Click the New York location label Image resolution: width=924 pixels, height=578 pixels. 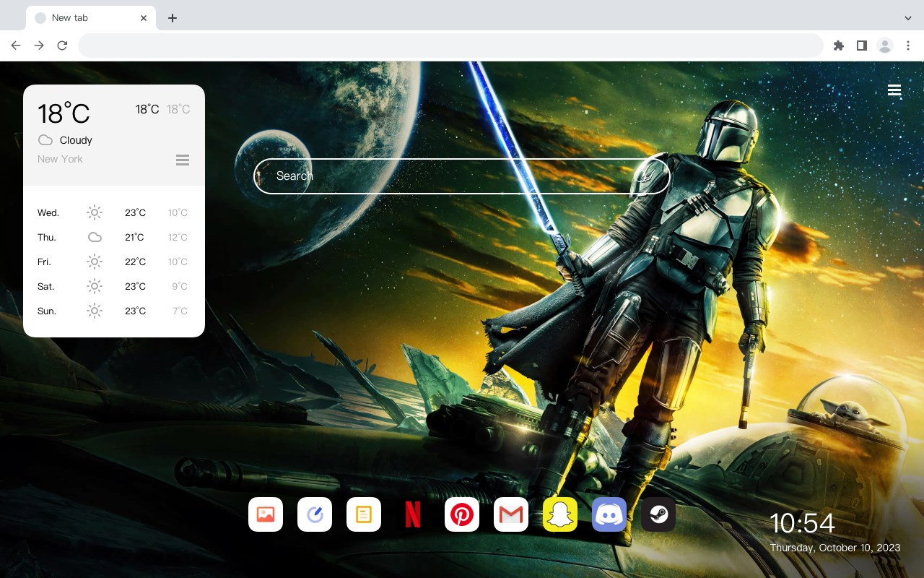click(x=60, y=159)
